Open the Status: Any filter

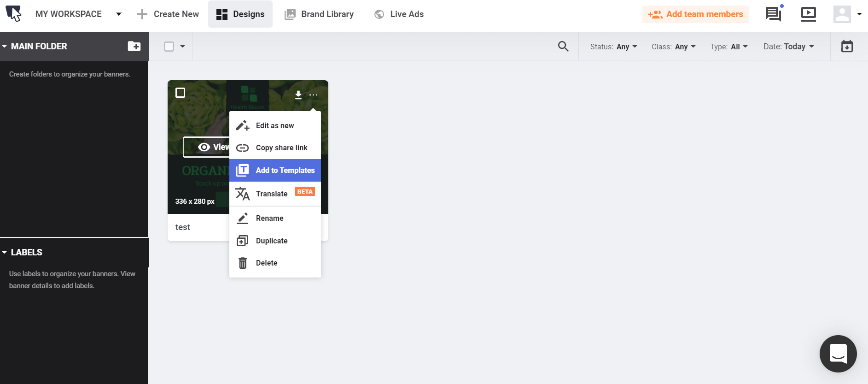pos(614,47)
